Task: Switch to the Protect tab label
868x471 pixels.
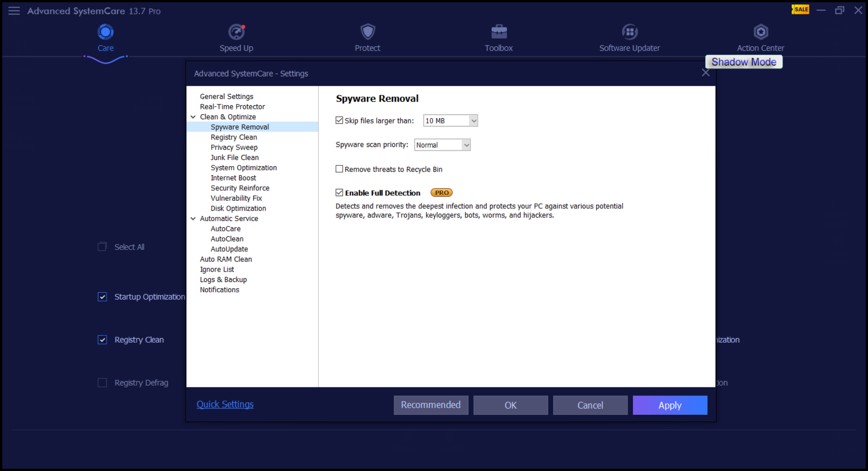Action: tap(368, 48)
